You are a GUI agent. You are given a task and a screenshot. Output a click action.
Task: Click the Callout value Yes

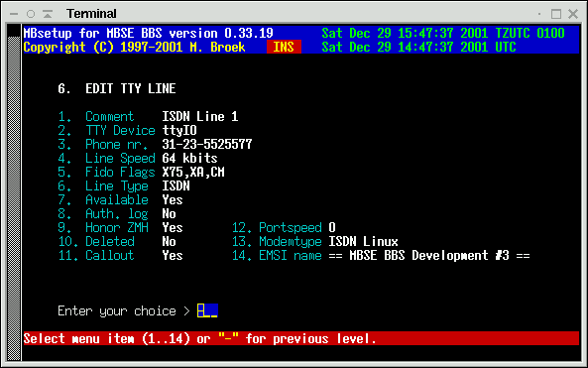(173, 255)
